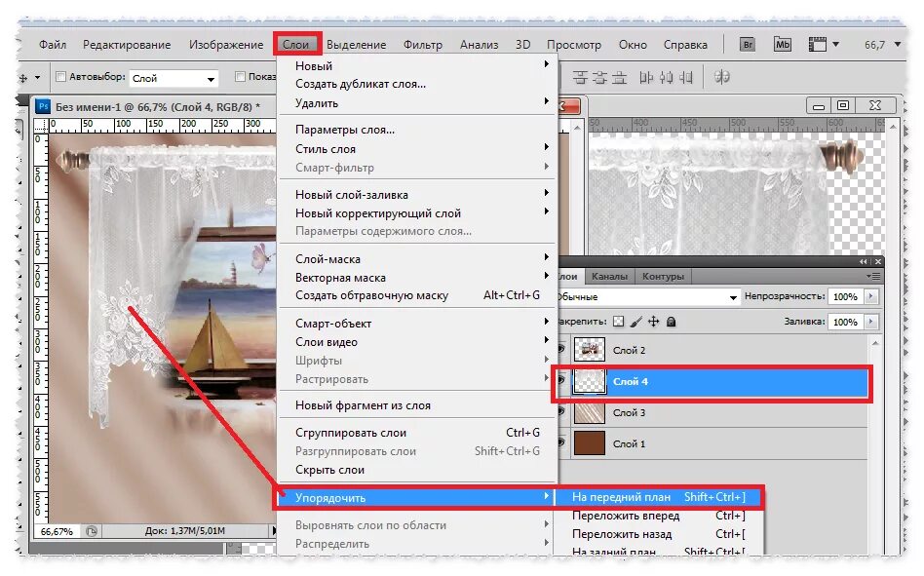Open the dropdown arrow beside the filmstrip icon

click(835, 45)
